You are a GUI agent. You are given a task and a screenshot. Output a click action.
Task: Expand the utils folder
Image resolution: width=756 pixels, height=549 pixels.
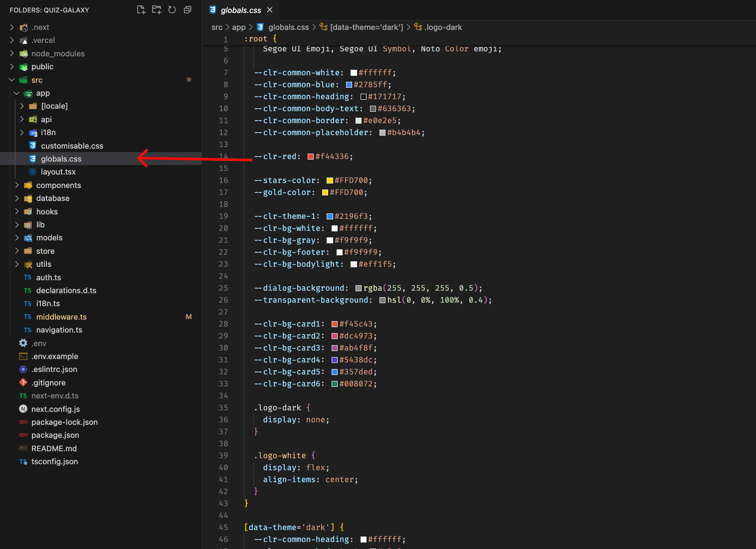coord(16,264)
